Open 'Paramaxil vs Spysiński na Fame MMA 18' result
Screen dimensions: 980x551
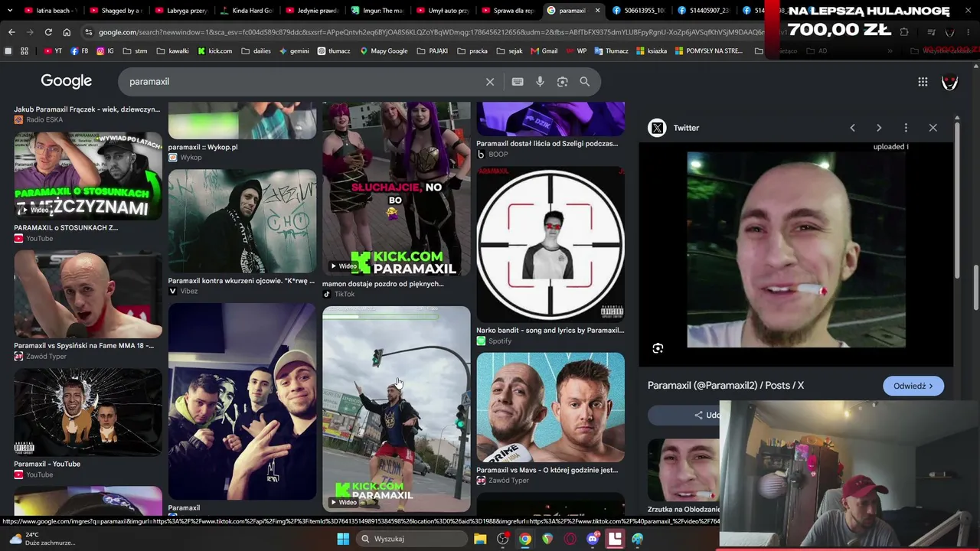[83, 346]
